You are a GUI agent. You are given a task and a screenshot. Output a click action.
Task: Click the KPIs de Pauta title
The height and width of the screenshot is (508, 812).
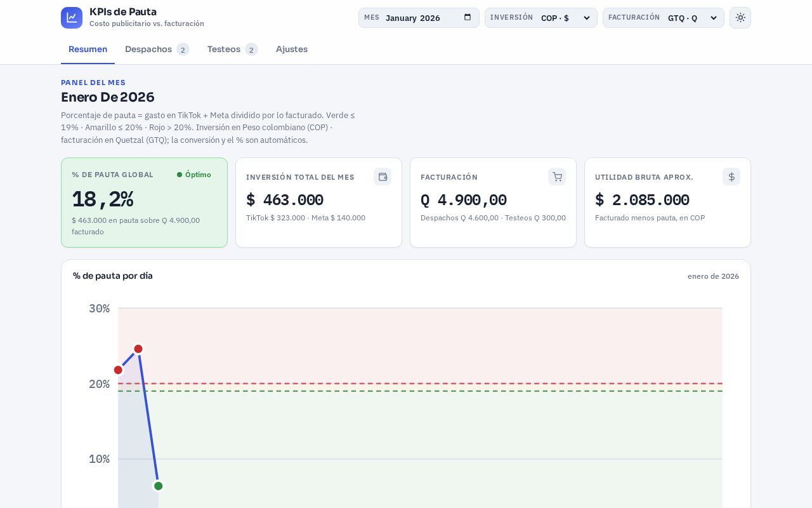click(x=123, y=11)
